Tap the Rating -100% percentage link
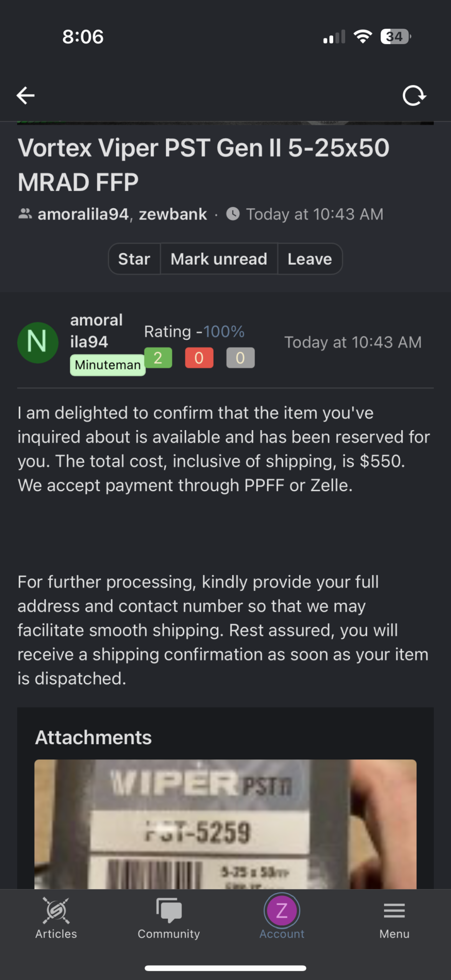Viewport: 451px width, 980px height. tap(224, 331)
